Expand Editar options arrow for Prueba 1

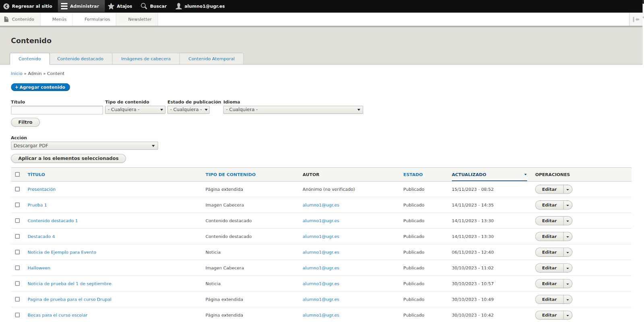point(568,205)
